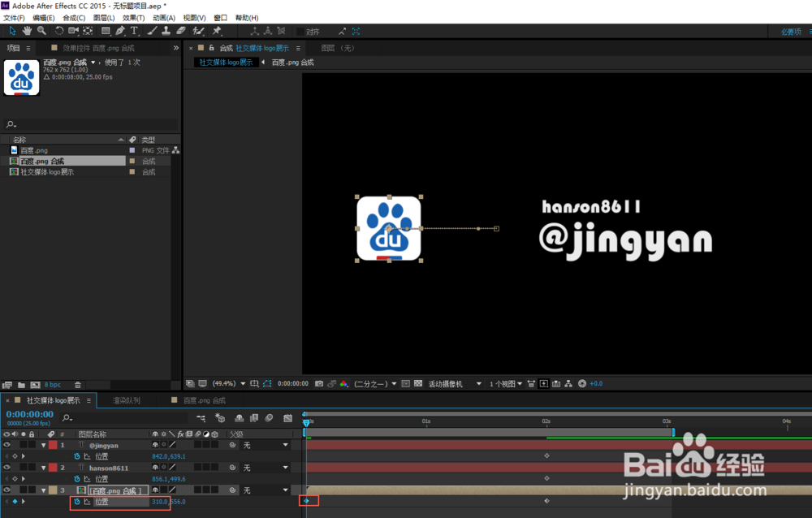The image size is (812, 518).
Task: Select the Puppet Pin tool
Action: pyautogui.click(x=217, y=31)
